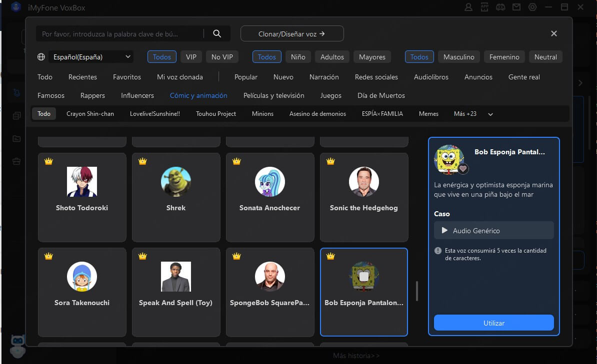
Task: Open the mail icon in title bar
Action: tap(516, 7)
